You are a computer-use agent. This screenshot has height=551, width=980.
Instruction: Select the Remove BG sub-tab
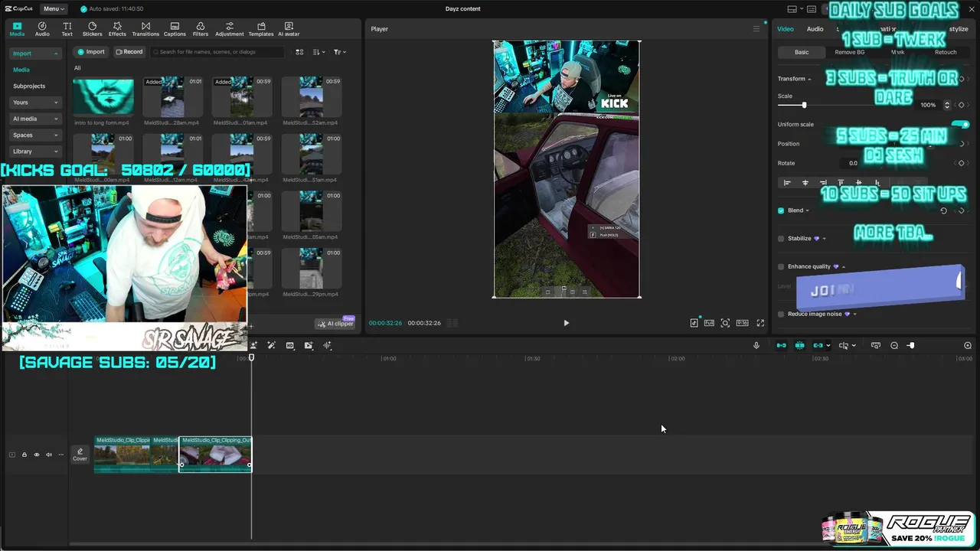click(x=849, y=52)
